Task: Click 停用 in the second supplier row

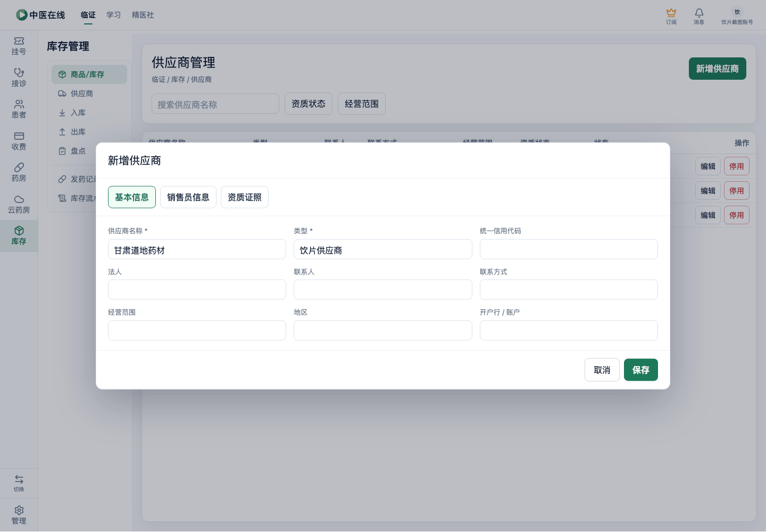Action: click(737, 191)
